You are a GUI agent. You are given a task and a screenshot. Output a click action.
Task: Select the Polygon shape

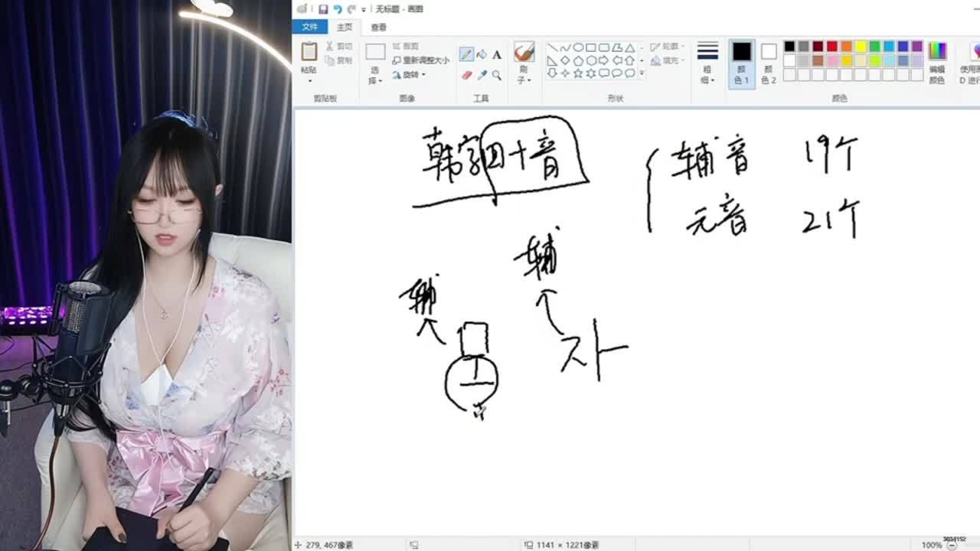[x=617, y=47]
